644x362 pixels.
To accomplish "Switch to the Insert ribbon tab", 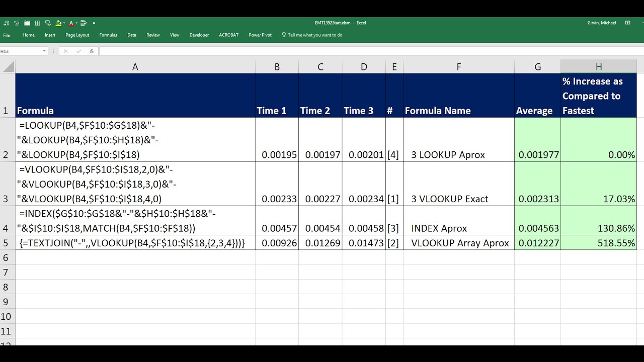I will pyautogui.click(x=50, y=35).
